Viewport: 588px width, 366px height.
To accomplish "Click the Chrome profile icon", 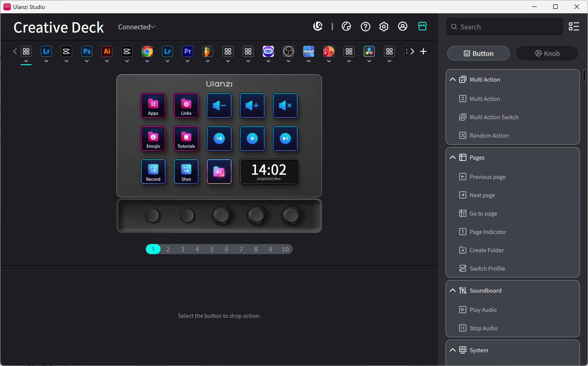I will click(x=147, y=51).
